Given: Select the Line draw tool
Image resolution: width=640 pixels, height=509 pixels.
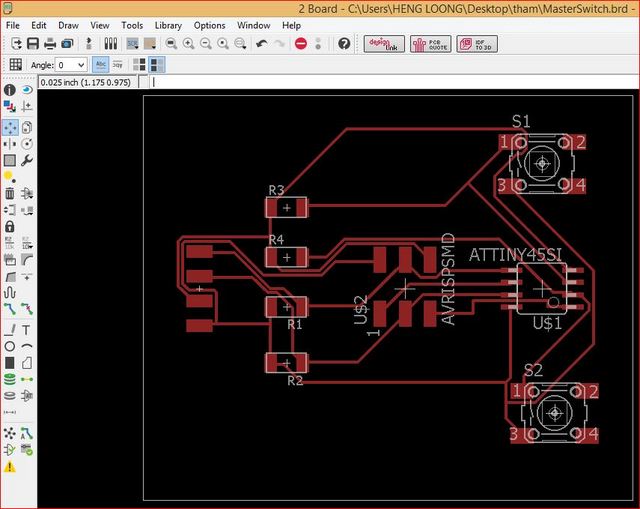Looking at the screenshot, I should coord(10,329).
